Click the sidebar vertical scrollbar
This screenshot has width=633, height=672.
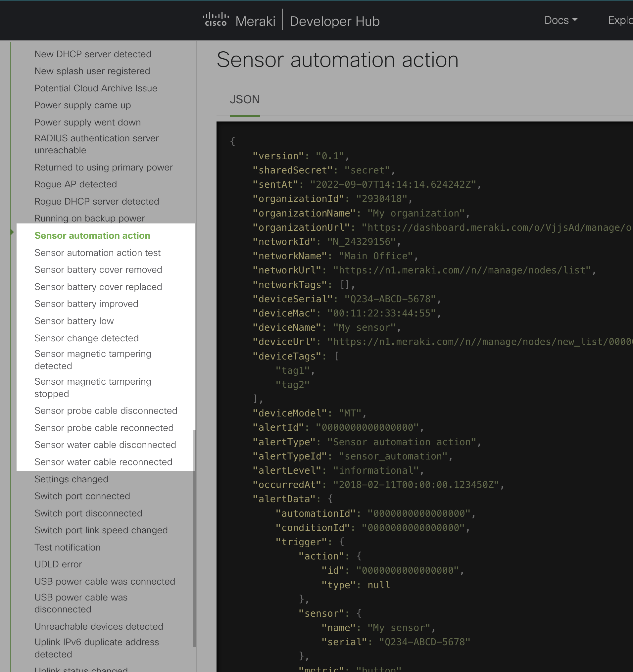(x=194, y=538)
